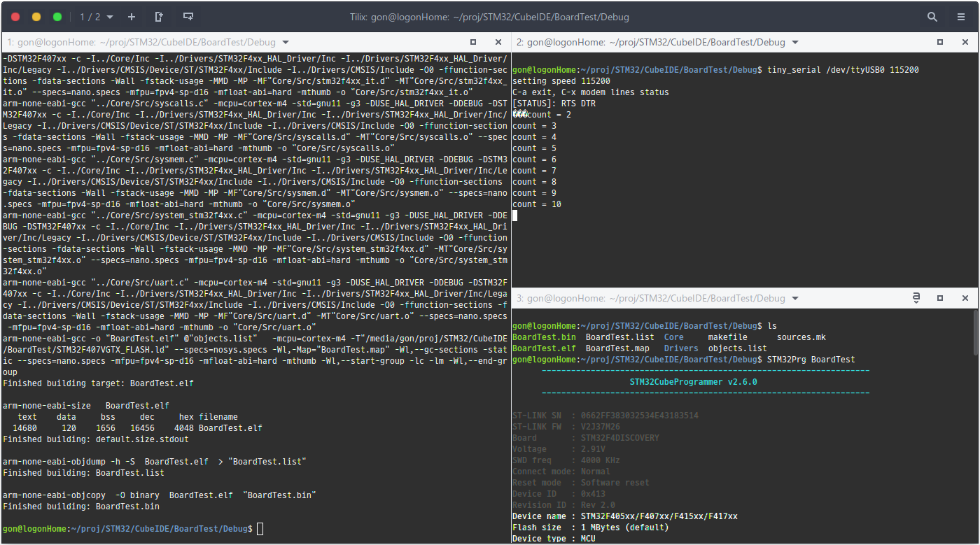980x545 pixels.
Task: Open the find magnifier icon in the header
Action: [932, 16]
